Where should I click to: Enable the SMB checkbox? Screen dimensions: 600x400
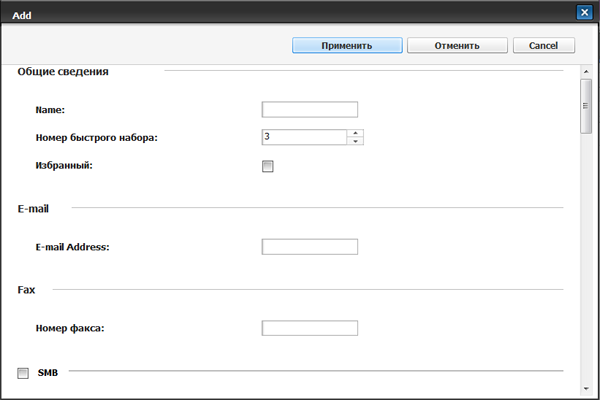(x=22, y=374)
